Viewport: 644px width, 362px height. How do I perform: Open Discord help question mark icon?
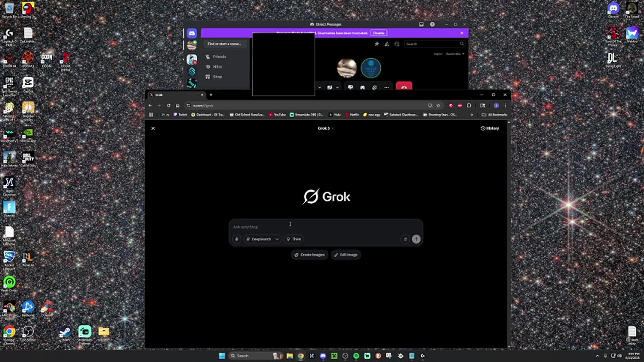[x=432, y=24]
